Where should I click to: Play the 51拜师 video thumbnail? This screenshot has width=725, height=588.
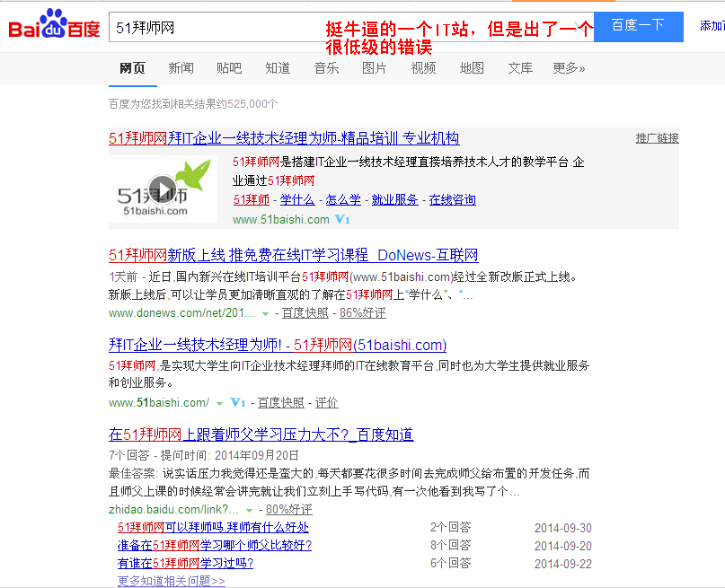click(163, 189)
